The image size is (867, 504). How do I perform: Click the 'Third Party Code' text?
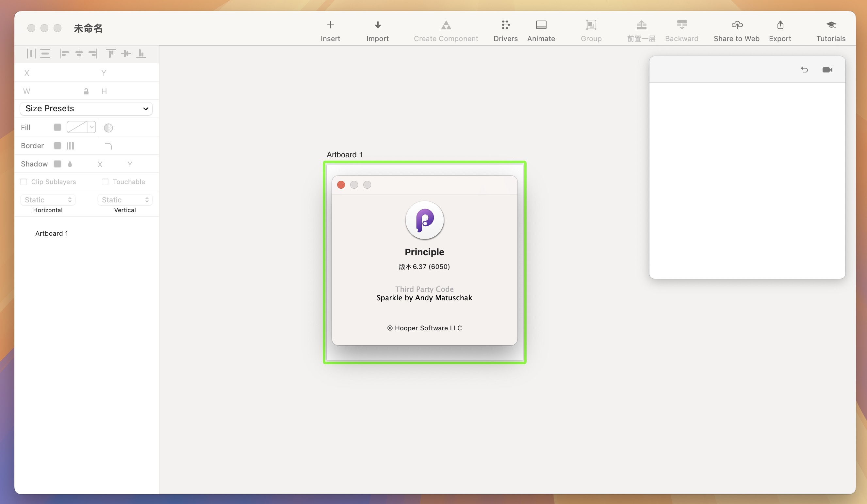pos(424,289)
